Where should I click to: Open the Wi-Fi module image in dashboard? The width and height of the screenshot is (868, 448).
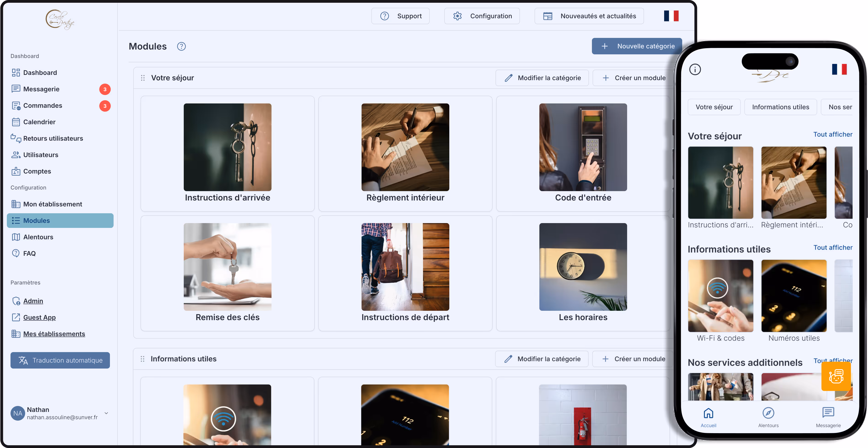(x=227, y=415)
